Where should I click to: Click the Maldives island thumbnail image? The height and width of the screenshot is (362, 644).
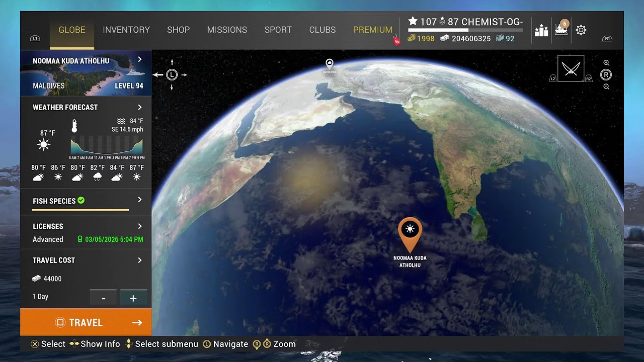[x=86, y=73]
